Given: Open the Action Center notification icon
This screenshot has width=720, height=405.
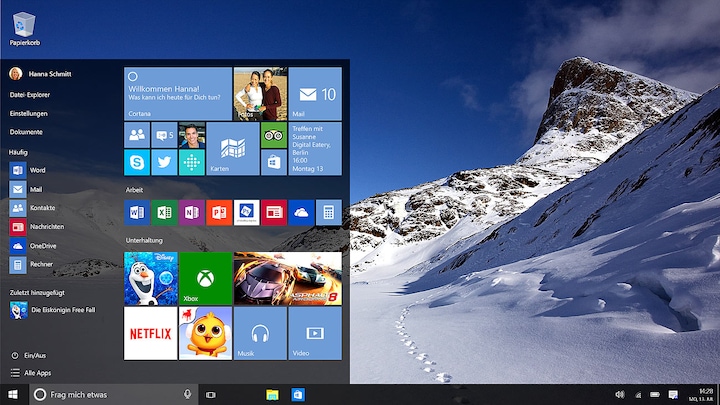Looking at the screenshot, I should (673, 394).
